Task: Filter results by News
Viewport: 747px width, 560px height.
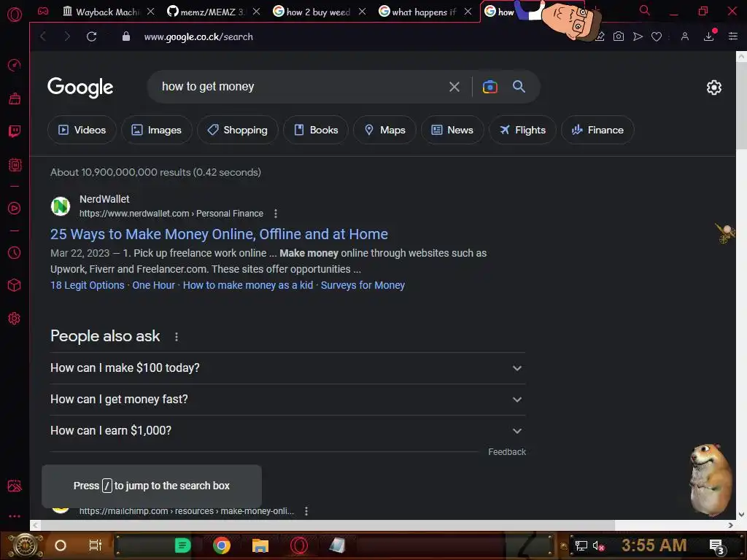Action: coord(452,130)
